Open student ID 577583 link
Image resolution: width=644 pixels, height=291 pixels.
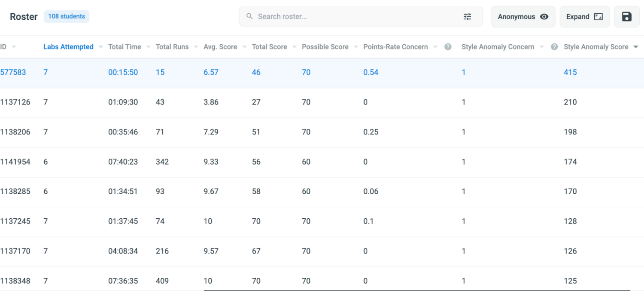(13, 72)
